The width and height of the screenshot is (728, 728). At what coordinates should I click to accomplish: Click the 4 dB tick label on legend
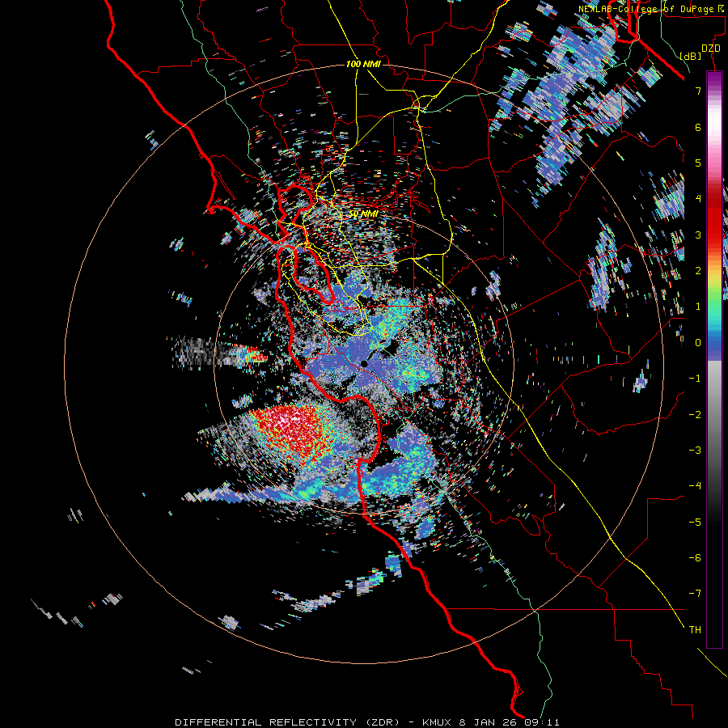[x=698, y=199]
